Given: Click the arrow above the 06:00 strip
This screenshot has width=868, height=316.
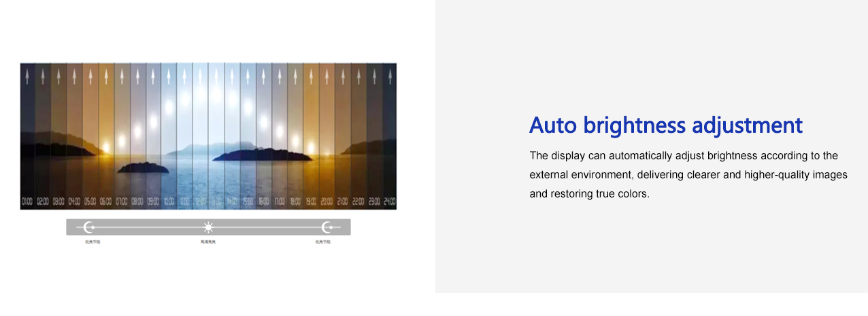Looking at the screenshot, I should click(106, 75).
